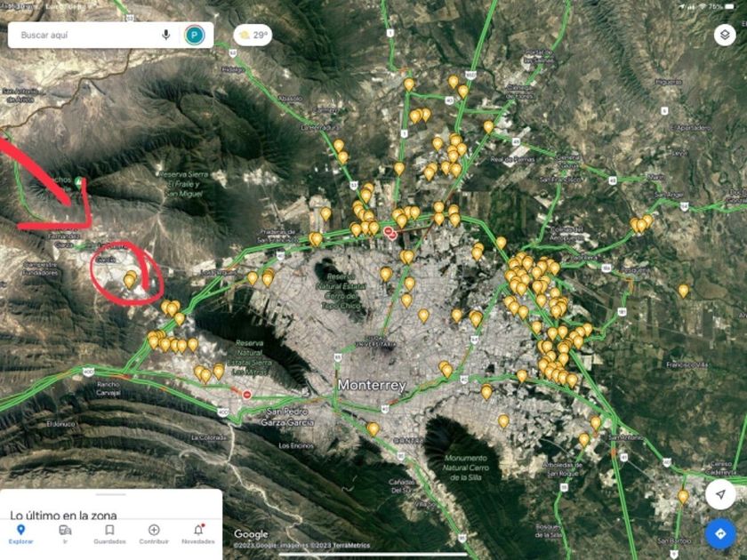The image size is (747, 560).
Task: Tap the my-location arrow button
Action: click(x=720, y=495)
